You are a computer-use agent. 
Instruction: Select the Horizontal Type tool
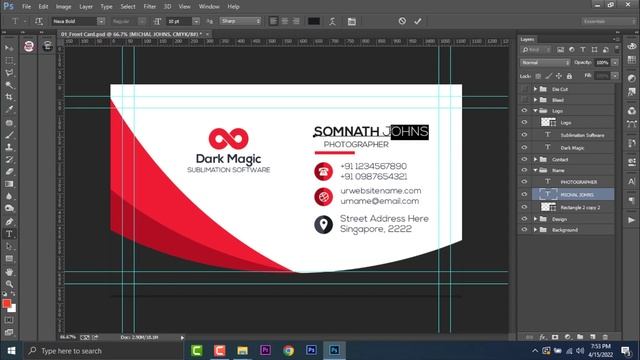pyautogui.click(x=9, y=234)
